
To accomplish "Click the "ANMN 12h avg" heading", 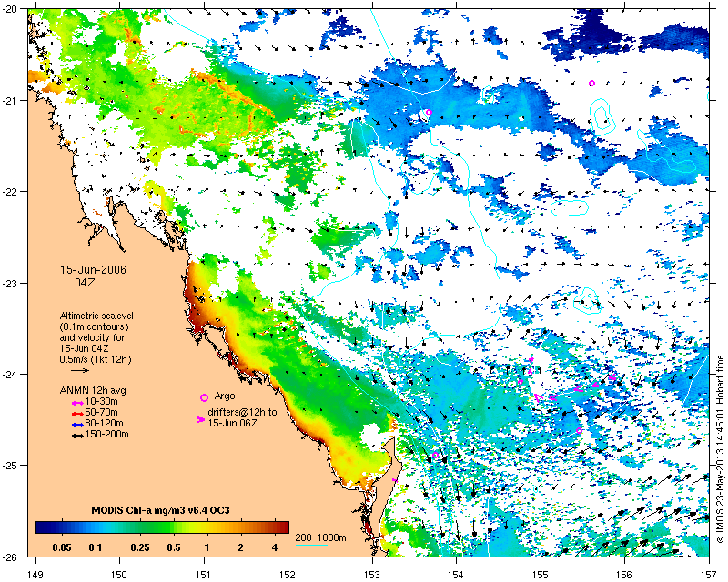I will point(93,390).
